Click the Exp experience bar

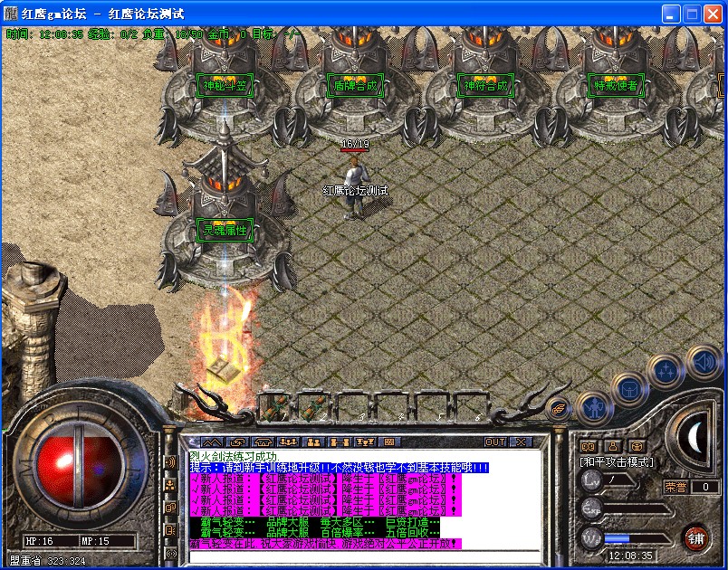coord(637,508)
